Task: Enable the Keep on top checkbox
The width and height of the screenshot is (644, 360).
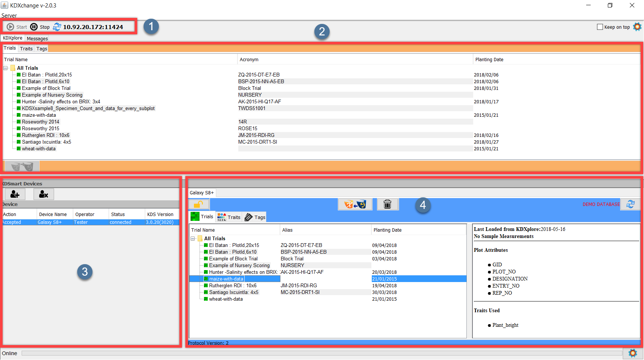Action: click(x=600, y=27)
